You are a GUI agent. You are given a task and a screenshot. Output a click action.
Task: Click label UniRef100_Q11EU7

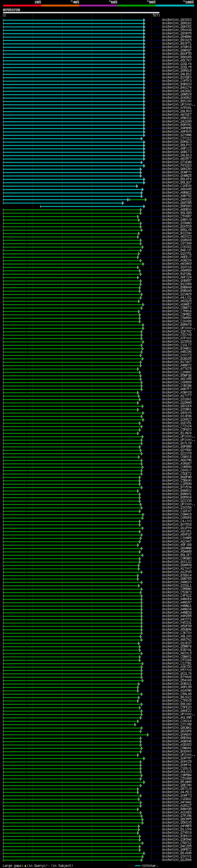tap(177, 643)
